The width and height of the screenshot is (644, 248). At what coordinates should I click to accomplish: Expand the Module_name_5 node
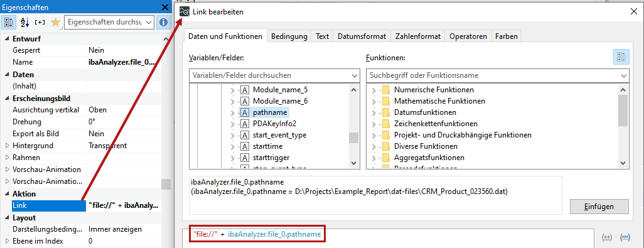point(232,90)
